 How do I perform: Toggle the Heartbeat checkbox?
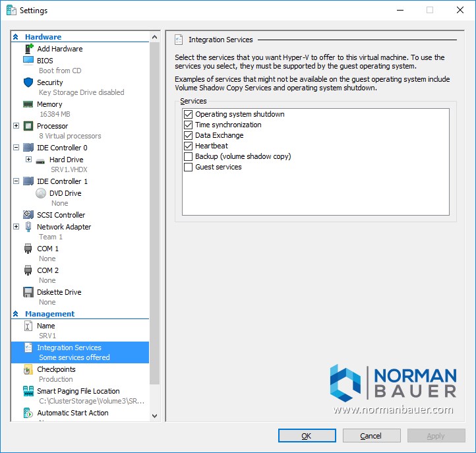188,146
